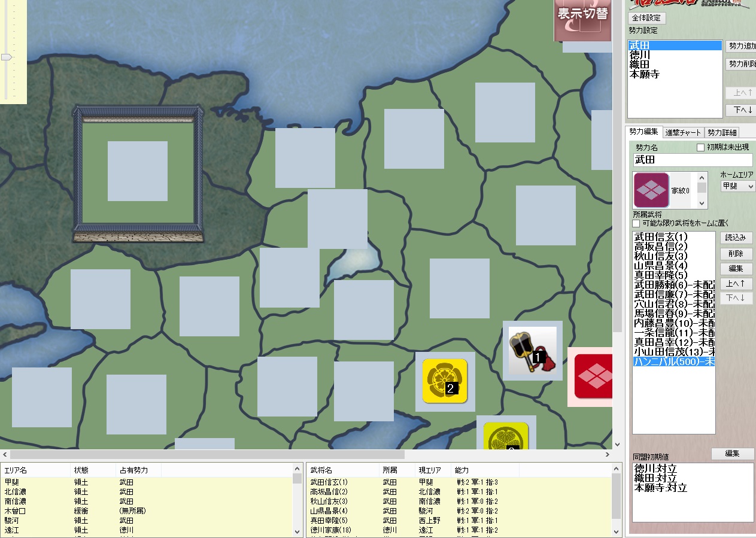Toggle 初期は未出現 checkbox
Image resolution: width=756 pixels, height=538 pixels.
point(701,147)
